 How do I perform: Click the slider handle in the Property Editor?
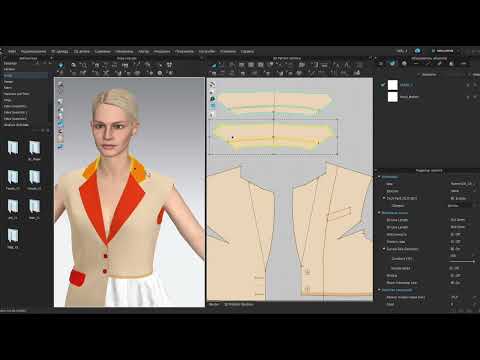pyautogui.click(x=473, y=262)
